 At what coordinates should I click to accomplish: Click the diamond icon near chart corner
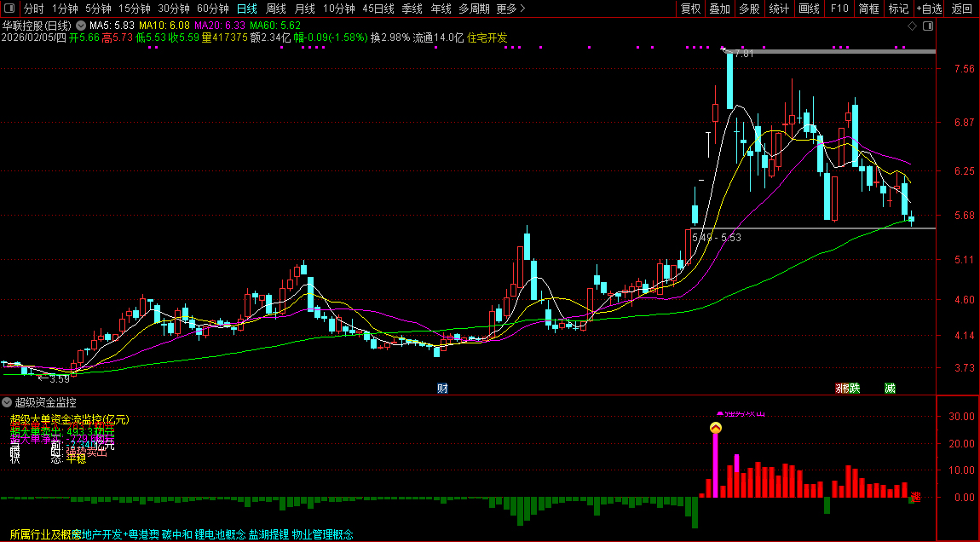pyautogui.click(x=912, y=26)
